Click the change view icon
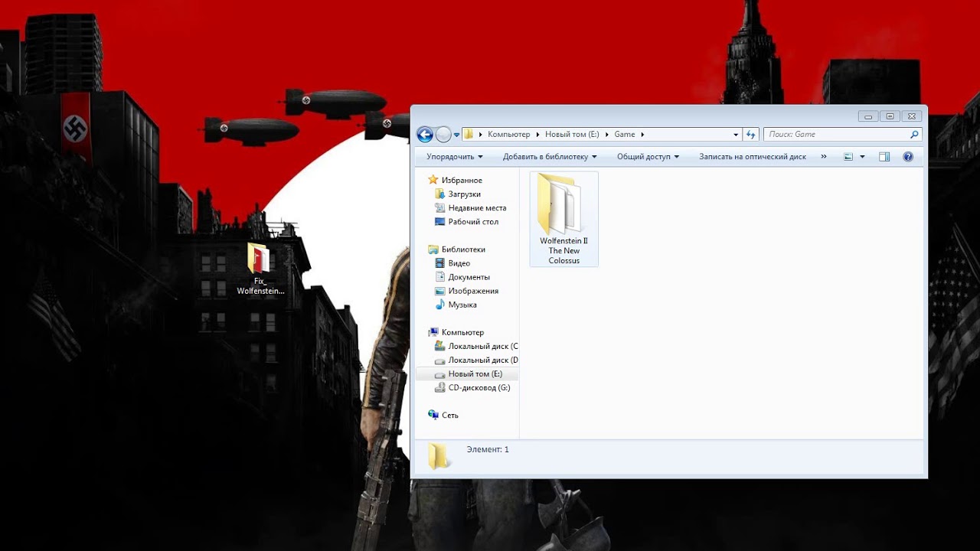 (x=848, y=157)
